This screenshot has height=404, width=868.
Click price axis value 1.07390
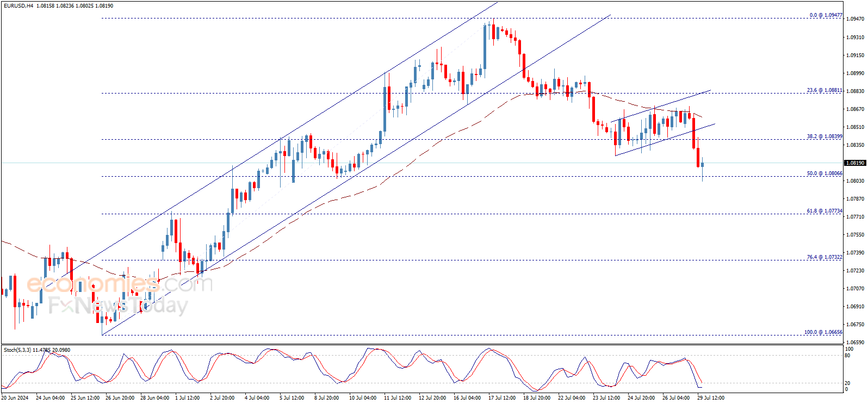(x=855, y=253)
